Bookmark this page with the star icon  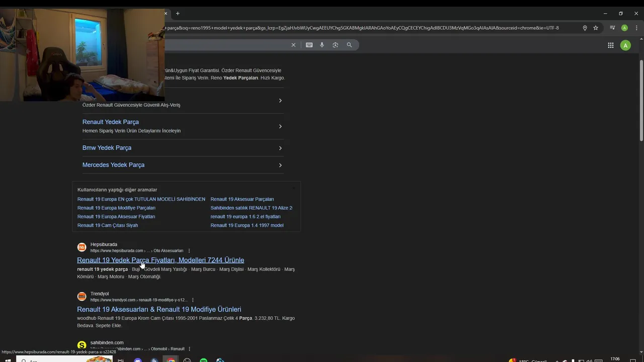point(596,28)
